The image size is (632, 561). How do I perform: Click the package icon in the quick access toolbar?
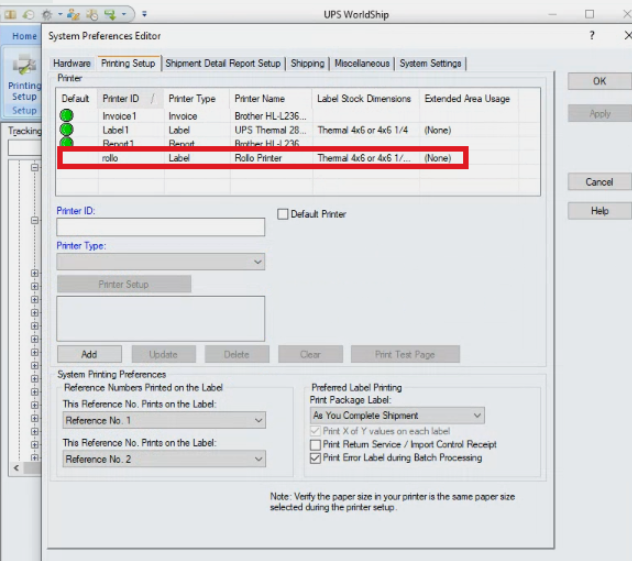(10, 15)
